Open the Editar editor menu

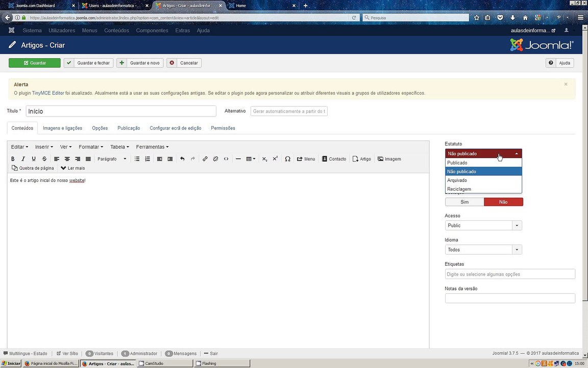click(19, 147)
